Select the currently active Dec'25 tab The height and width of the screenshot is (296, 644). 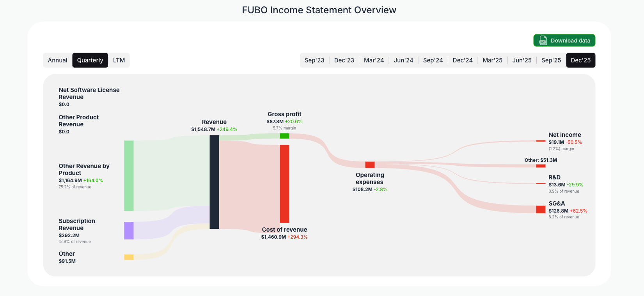pyautogui.click(x=581, y=60)
